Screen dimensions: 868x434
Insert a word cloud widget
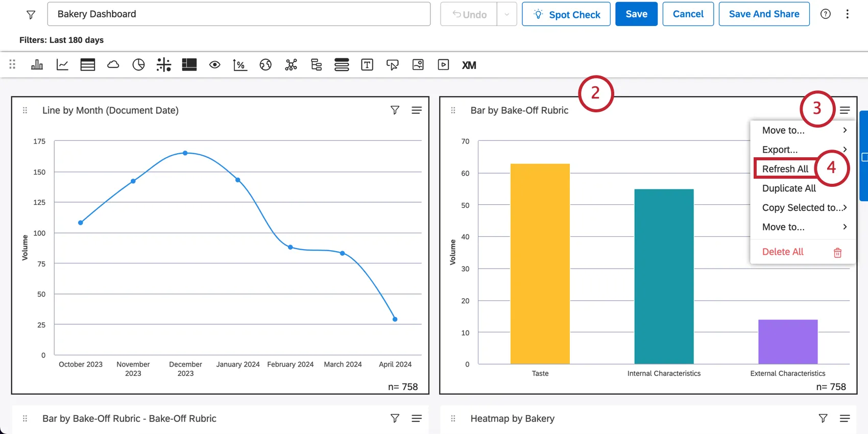[x=113, y=65]
